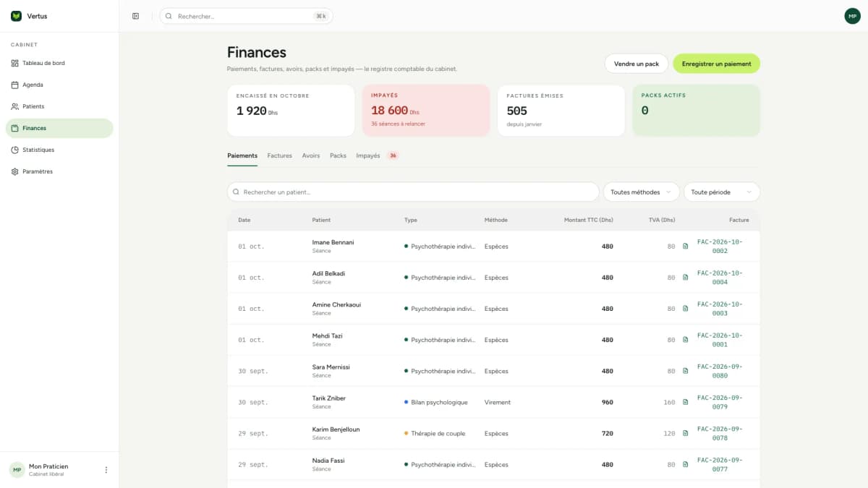Open invoice link FAC-2026-09-0079

point(720,402)
